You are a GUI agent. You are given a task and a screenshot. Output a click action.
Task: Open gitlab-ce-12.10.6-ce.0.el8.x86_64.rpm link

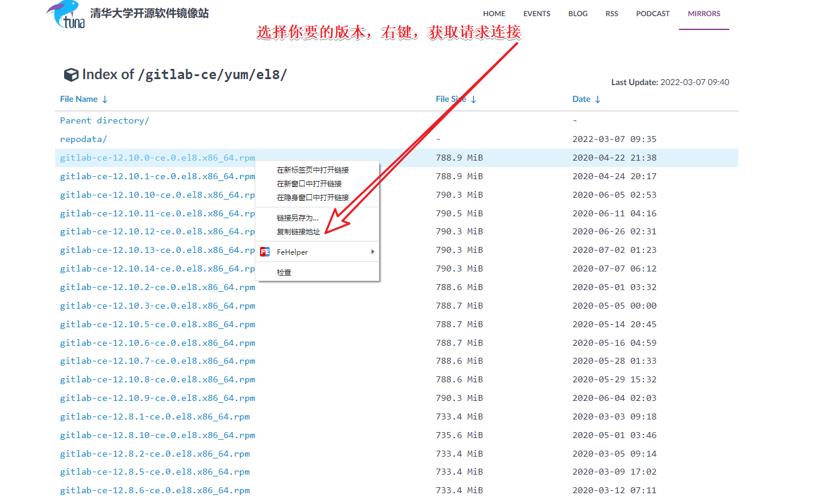(x=158, y=343)
